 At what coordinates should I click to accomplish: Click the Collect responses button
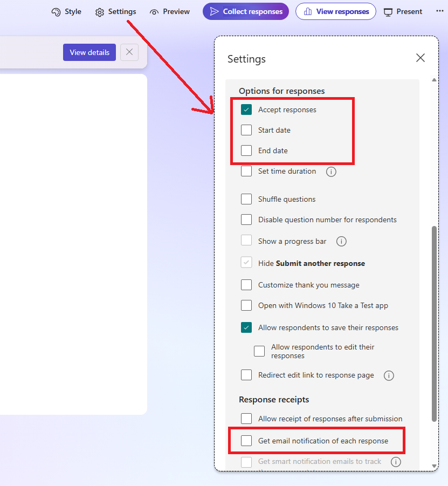246,11
